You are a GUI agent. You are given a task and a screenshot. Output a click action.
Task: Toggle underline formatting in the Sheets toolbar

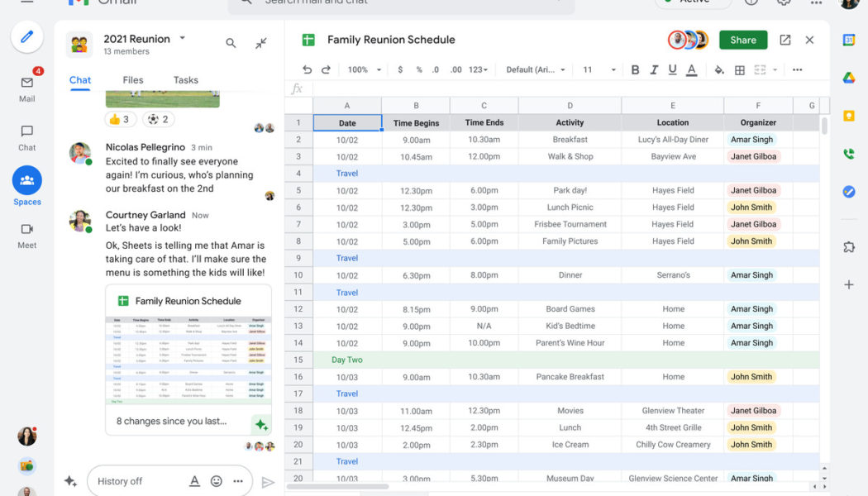pos(673,69)
